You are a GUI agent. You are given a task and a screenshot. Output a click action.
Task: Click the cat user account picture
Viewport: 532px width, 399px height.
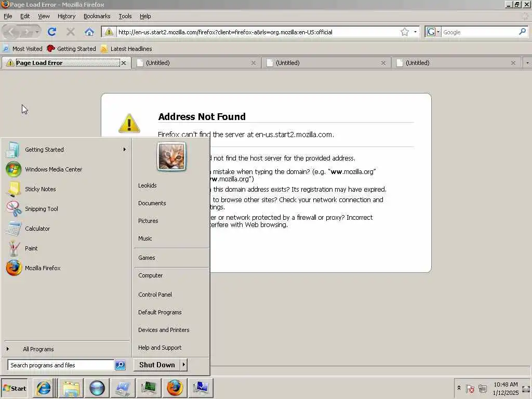171,156
